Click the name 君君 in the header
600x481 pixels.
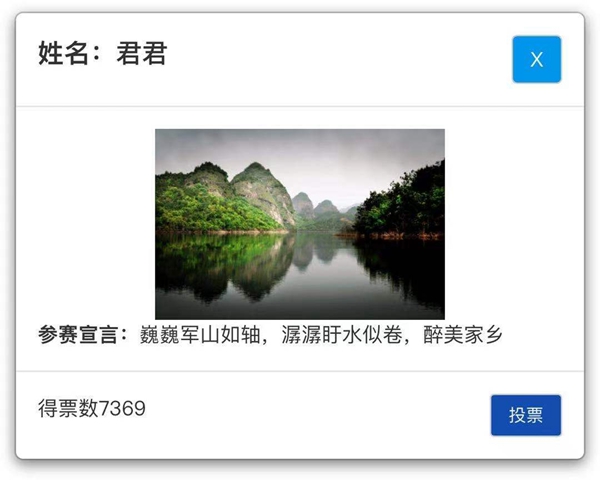point(142,53)
